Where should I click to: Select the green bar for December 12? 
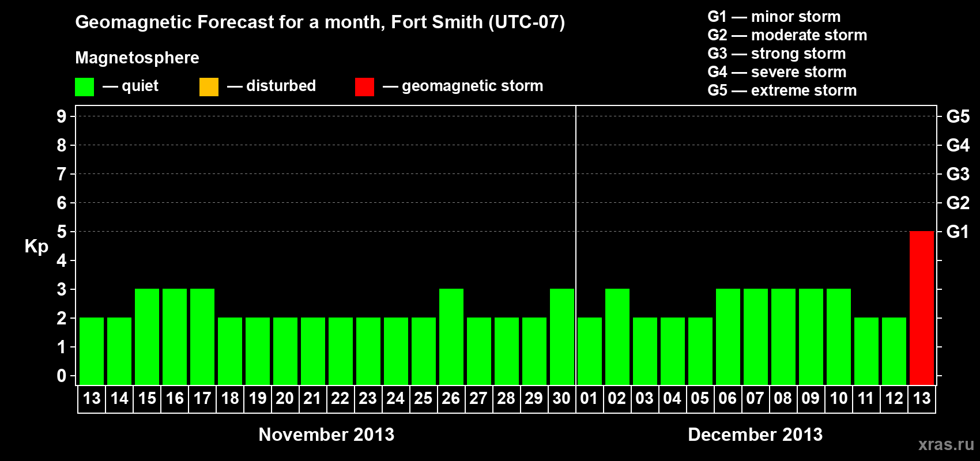[x=894, y=351]
